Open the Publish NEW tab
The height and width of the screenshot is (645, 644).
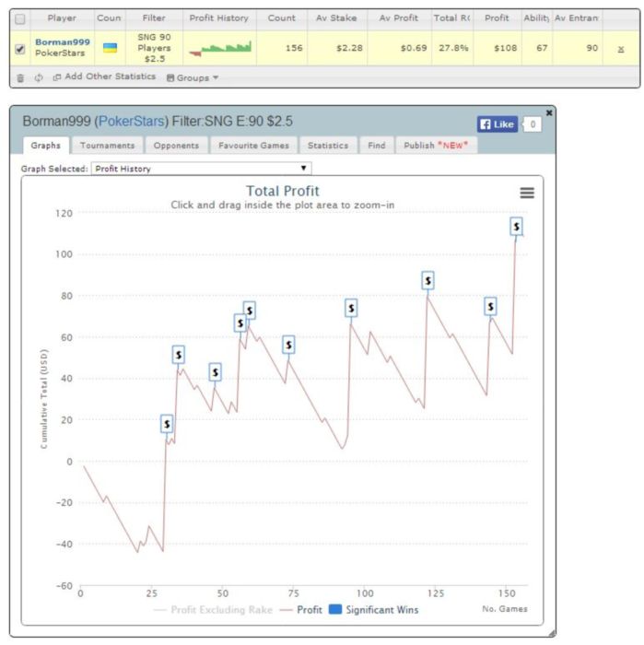(x=436, y=146)
